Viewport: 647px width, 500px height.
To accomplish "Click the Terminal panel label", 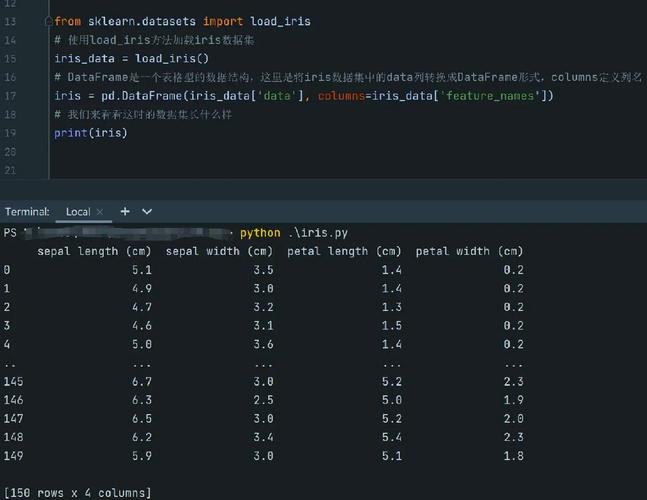I will 27,212.
